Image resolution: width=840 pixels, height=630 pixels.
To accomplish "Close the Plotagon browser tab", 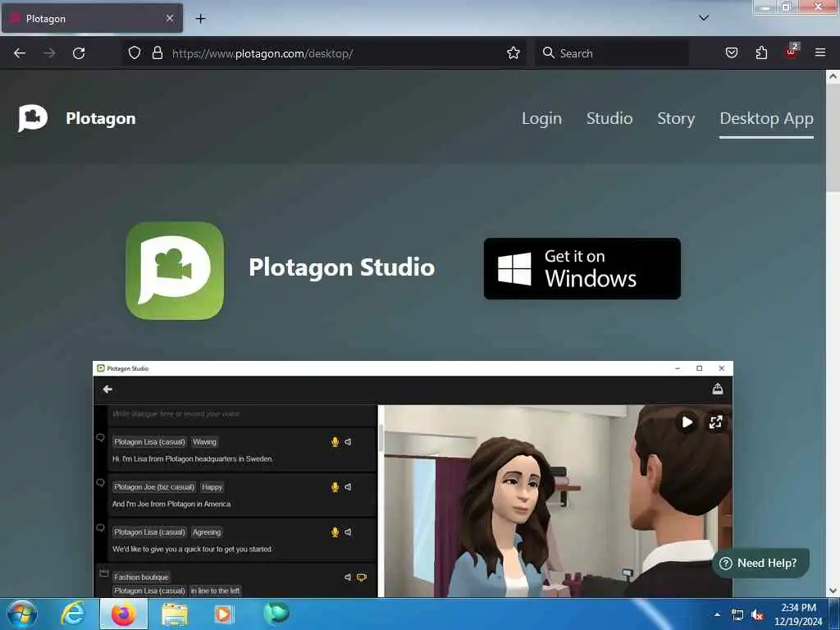I will tap(170, 18).
